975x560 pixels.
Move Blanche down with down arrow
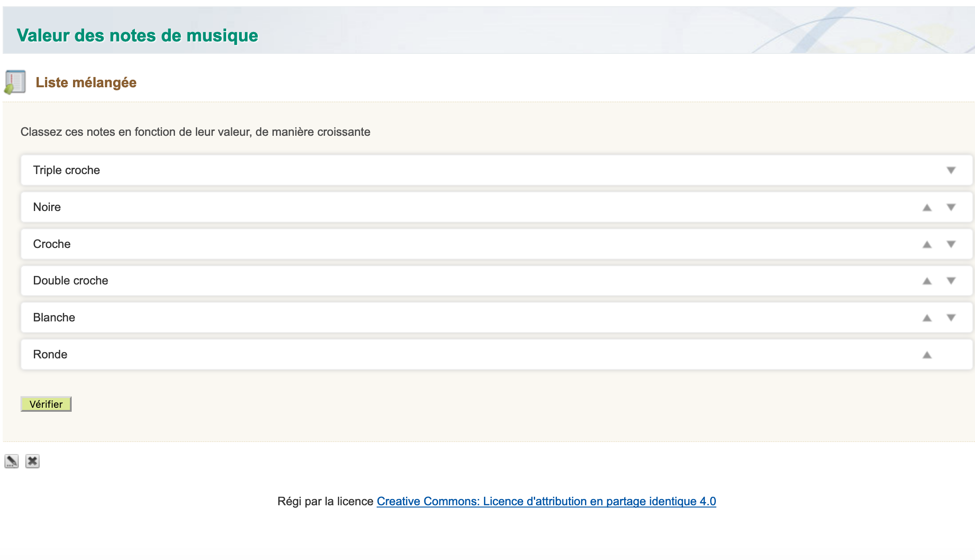[951, 318]
